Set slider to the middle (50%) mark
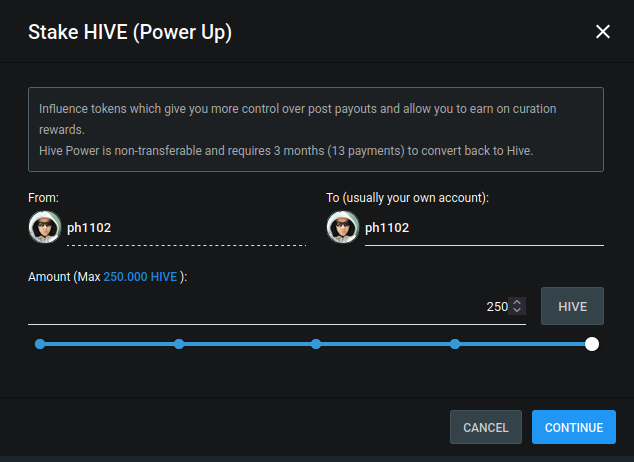The width and height of the screenshot is (634, 462). pos(316,344)
